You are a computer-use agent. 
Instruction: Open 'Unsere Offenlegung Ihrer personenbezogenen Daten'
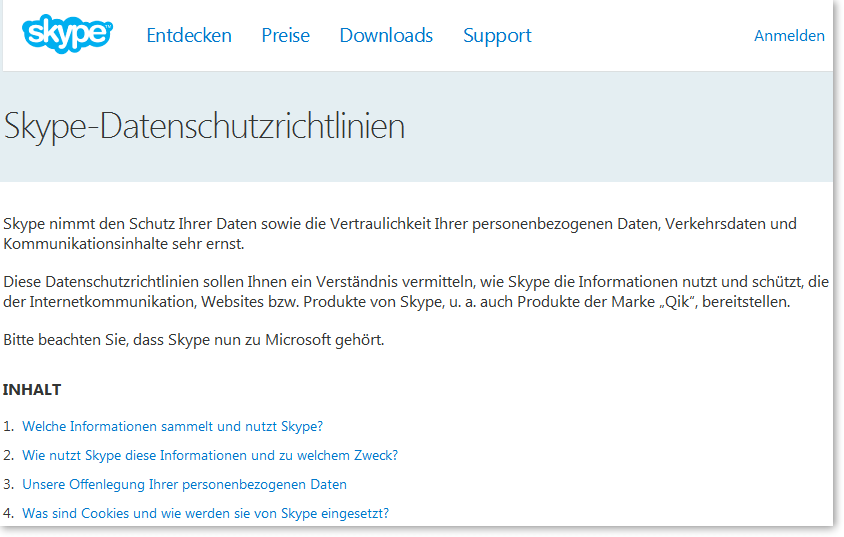click(184, 484)
